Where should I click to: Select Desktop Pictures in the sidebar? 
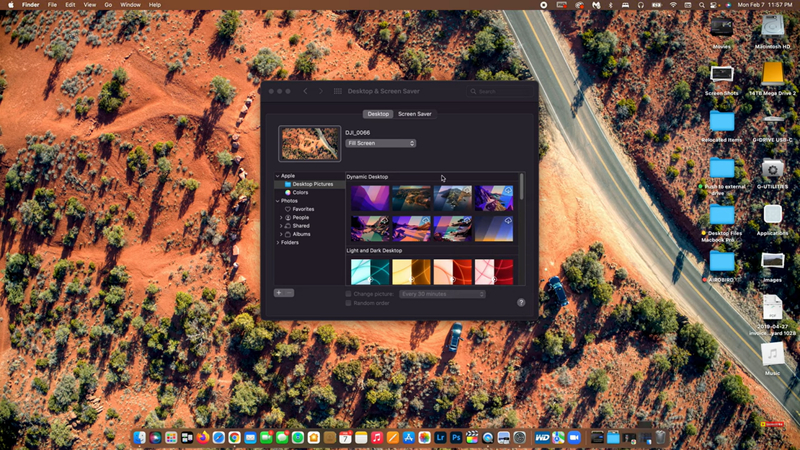tap(312, 184)
